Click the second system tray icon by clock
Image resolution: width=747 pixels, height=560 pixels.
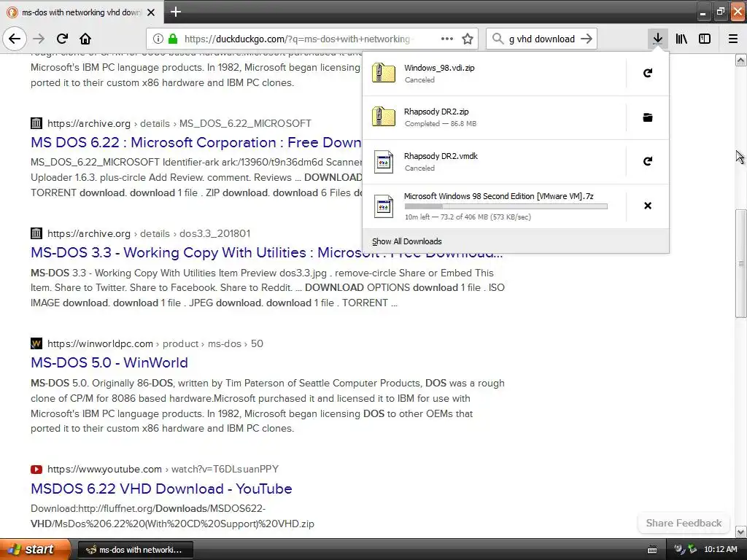(693, 550)
